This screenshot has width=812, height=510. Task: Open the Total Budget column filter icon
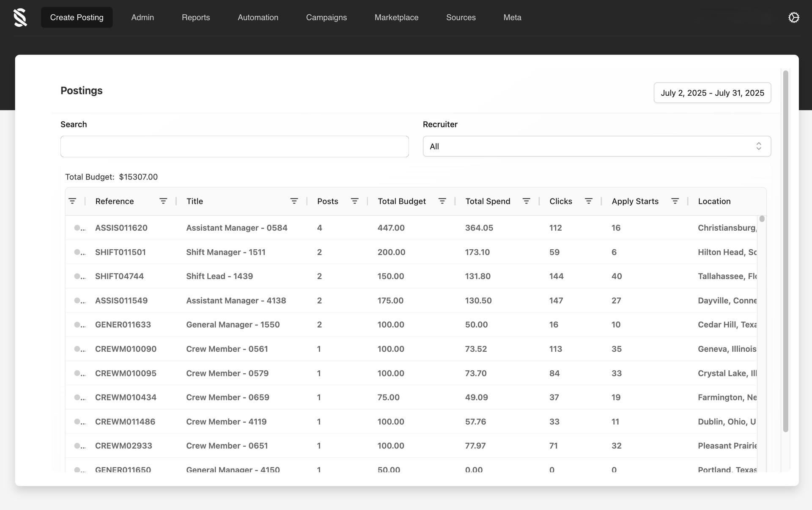[x=442, y=201]
